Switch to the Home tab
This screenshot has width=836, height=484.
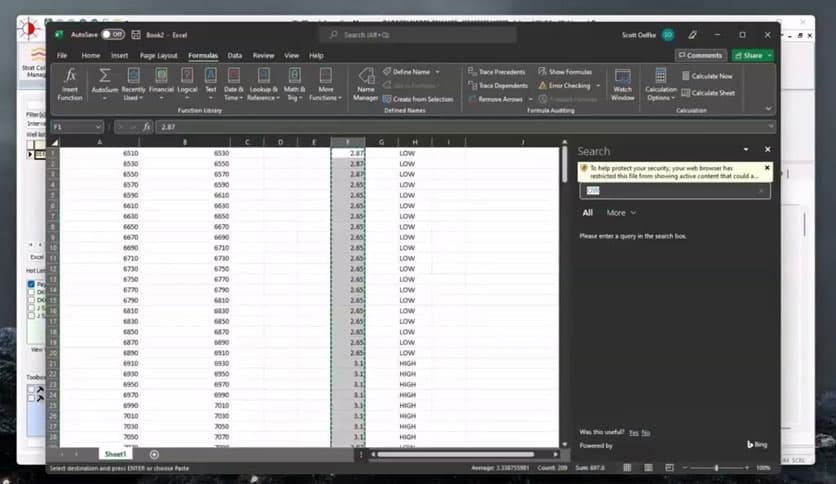point(91,55)
